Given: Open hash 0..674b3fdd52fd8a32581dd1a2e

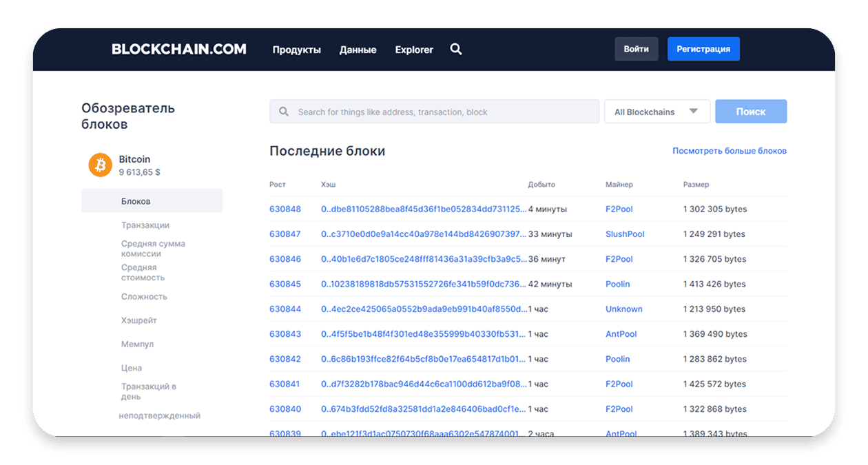Looking at the screenshot, I should 424,409.
